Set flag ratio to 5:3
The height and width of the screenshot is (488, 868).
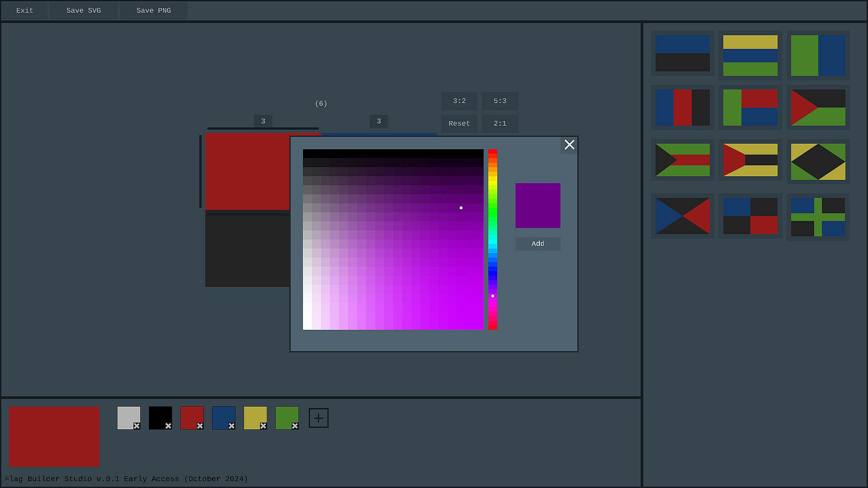tap(500, 101)
